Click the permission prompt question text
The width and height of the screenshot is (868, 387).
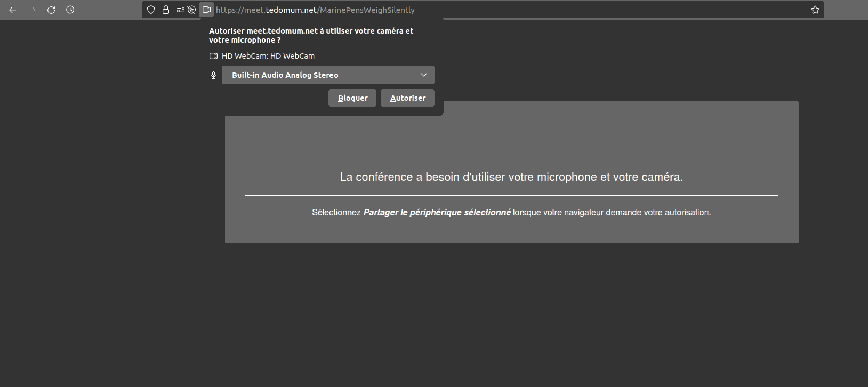coord(311,35)
